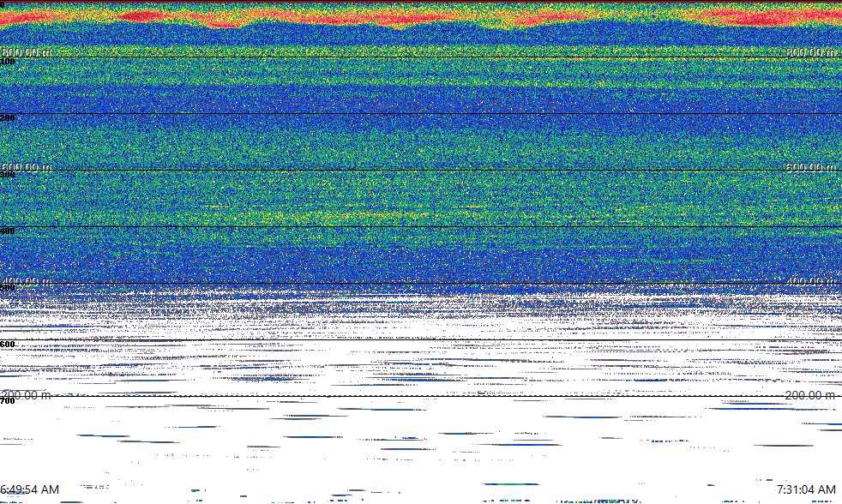
Task: Select the 400 range marker label
Action: 8,231
